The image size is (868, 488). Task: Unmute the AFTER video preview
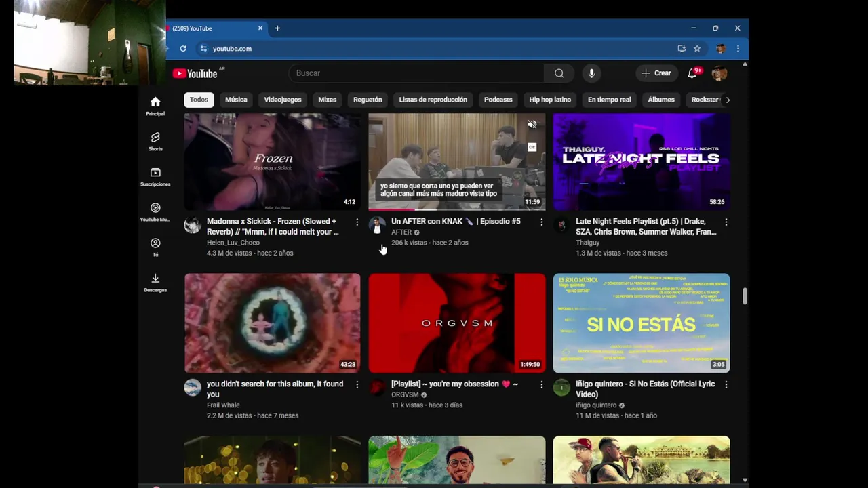coord(532,125)
